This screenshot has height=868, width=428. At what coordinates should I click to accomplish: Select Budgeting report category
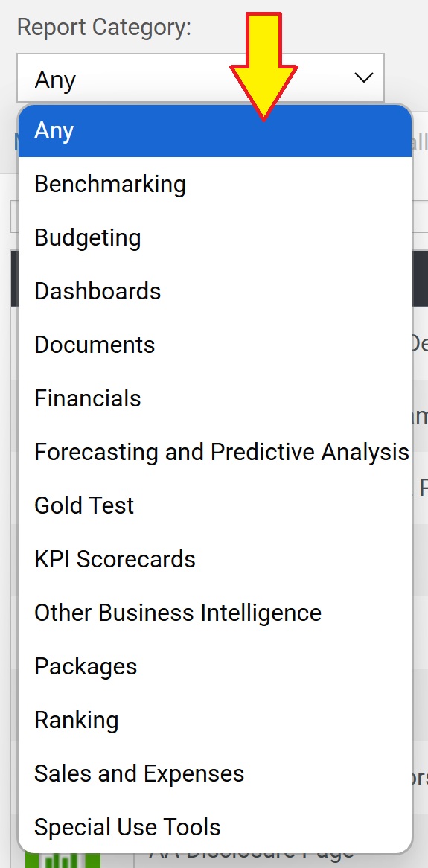tap(215, 237)
